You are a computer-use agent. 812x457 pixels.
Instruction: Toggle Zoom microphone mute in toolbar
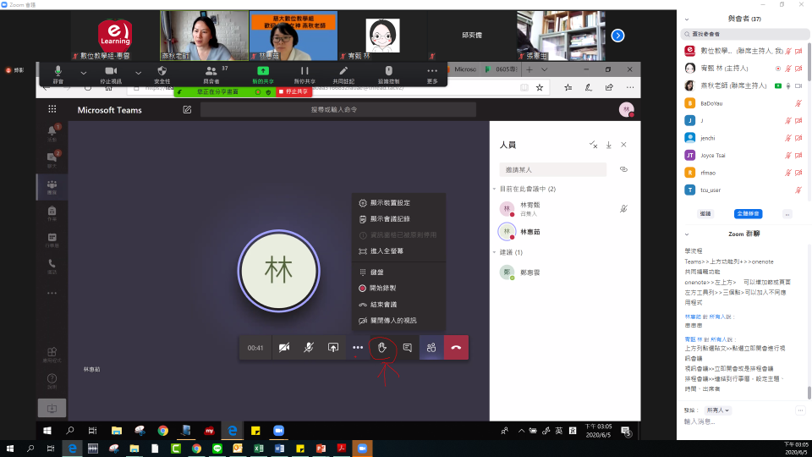(x=58, y=72)
